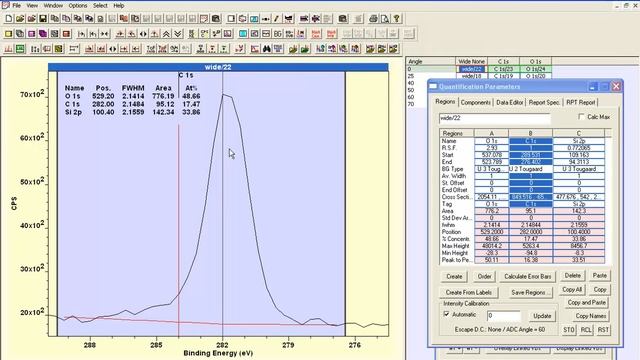The width and height of the screenshot is (640, 360).
Task: Open the File menu
Action: click(x=16, y=6)
